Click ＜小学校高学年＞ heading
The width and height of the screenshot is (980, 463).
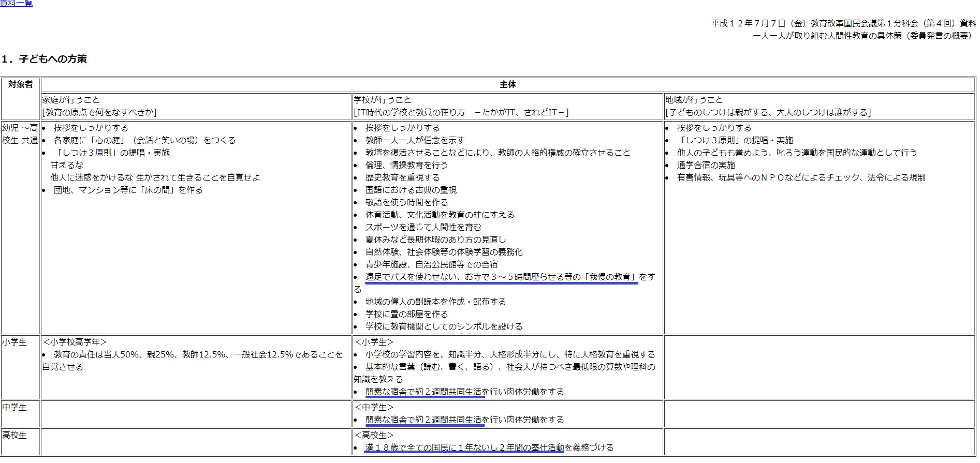[x=75, y=342]
